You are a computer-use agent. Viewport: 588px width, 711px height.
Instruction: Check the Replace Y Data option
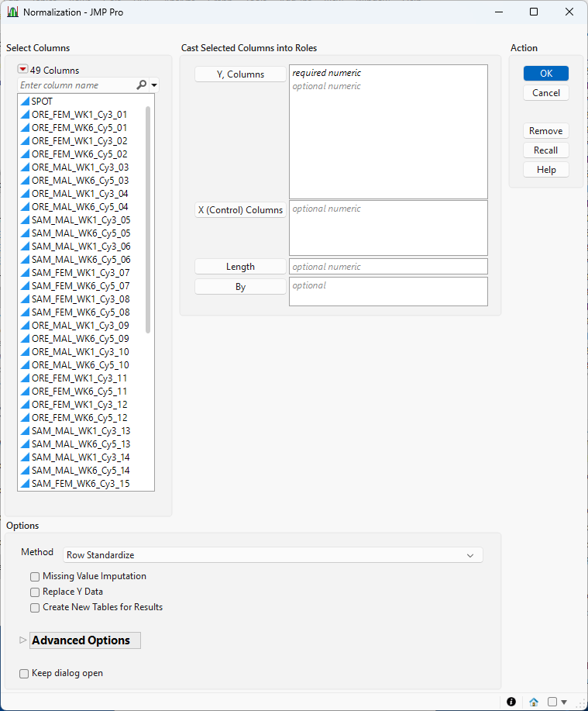[35, 592]
